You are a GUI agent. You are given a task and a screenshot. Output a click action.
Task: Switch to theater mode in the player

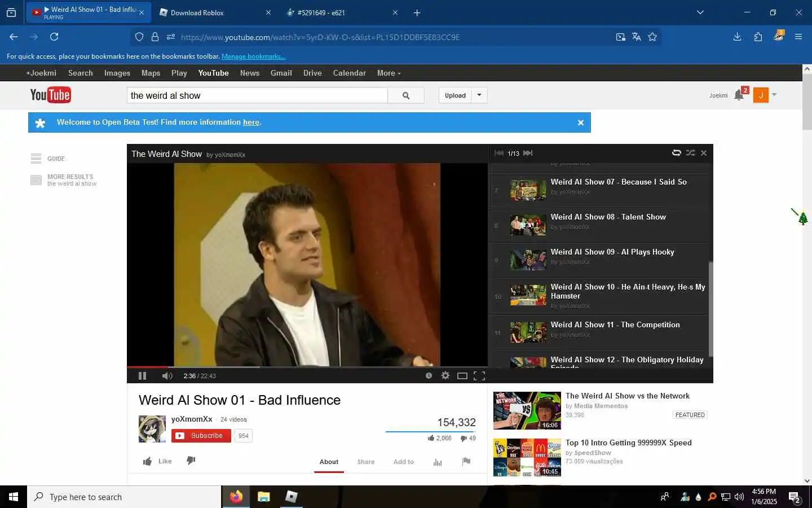462,376
